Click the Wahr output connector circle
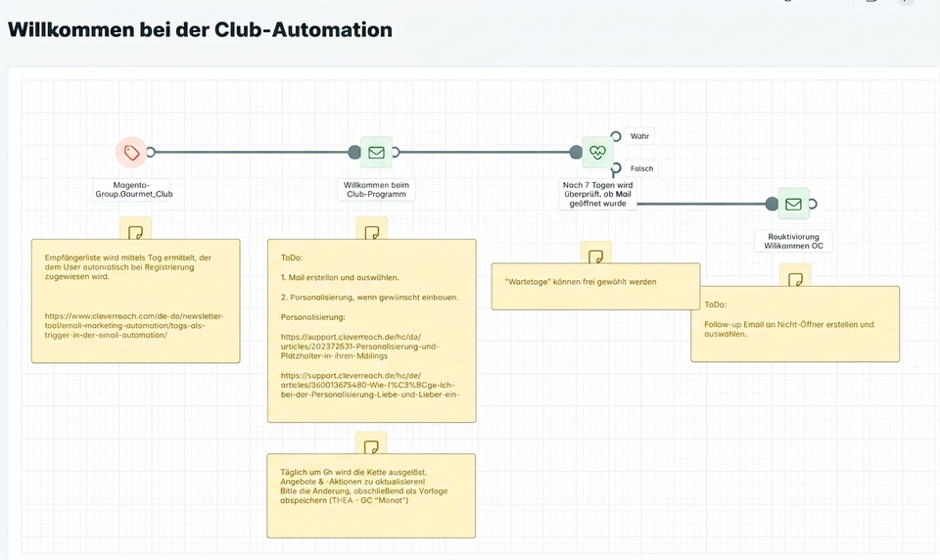The image size is (940, 560). [616, 137]
